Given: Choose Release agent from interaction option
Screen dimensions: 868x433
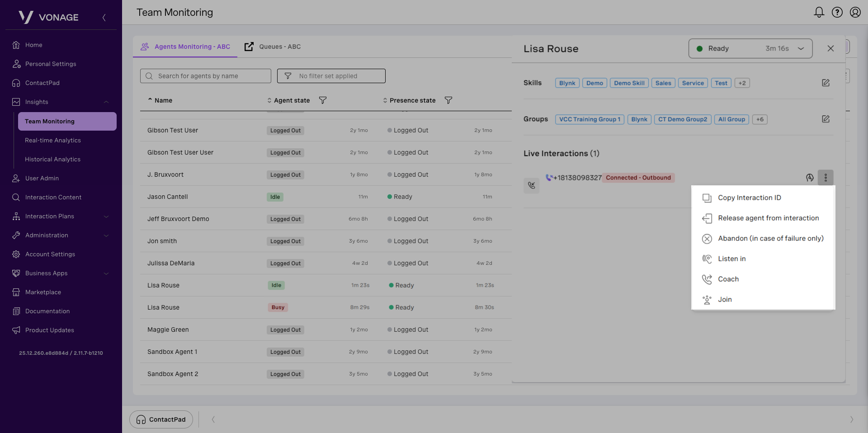Looking at the screenshot, I should tap(768, 218).
